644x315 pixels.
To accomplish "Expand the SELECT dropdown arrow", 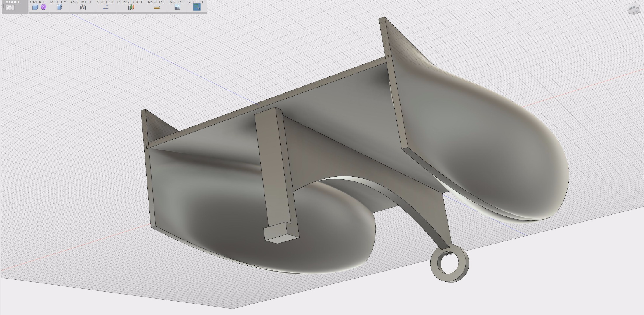I will point(197,13).
